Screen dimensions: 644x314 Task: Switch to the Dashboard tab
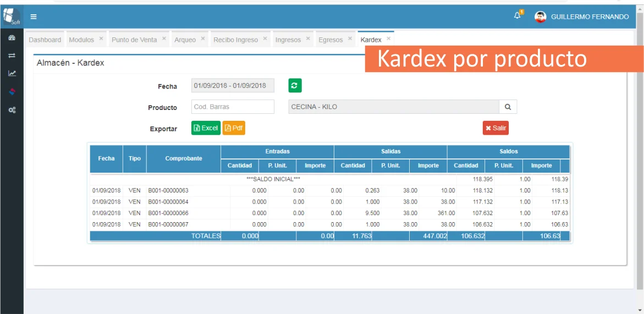45,40
